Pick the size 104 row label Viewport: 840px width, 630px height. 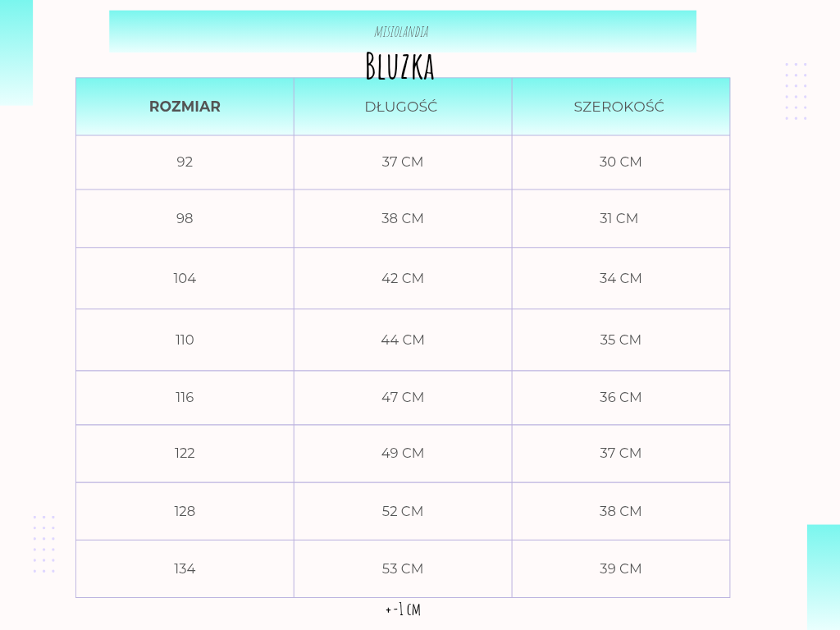coord(185,278)
